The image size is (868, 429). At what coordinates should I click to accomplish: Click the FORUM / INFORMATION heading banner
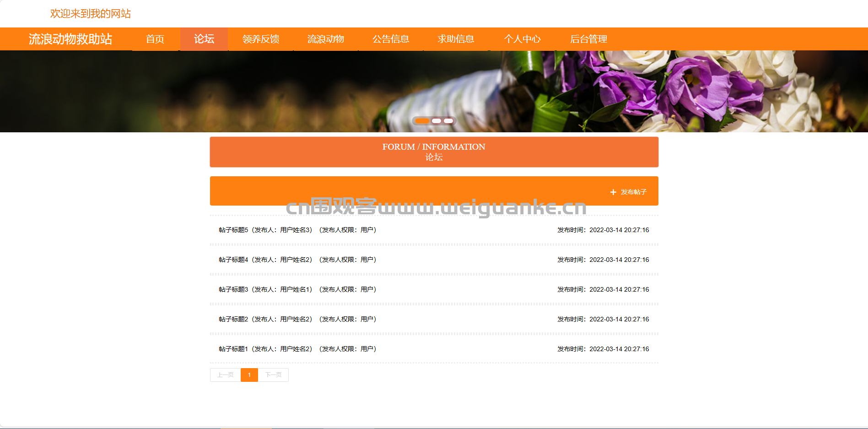point(434,152)
